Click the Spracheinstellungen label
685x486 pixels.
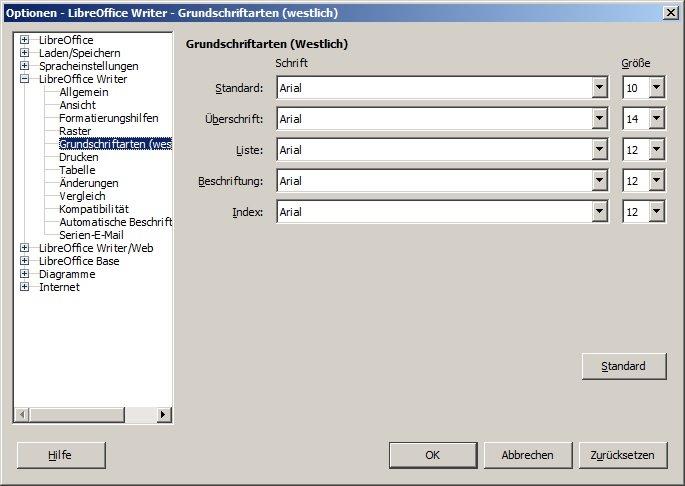click(89, 66)
